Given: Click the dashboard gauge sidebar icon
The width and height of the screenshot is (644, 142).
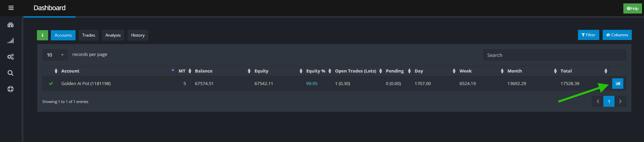Looking at the screenshot, I should point(11,25).
